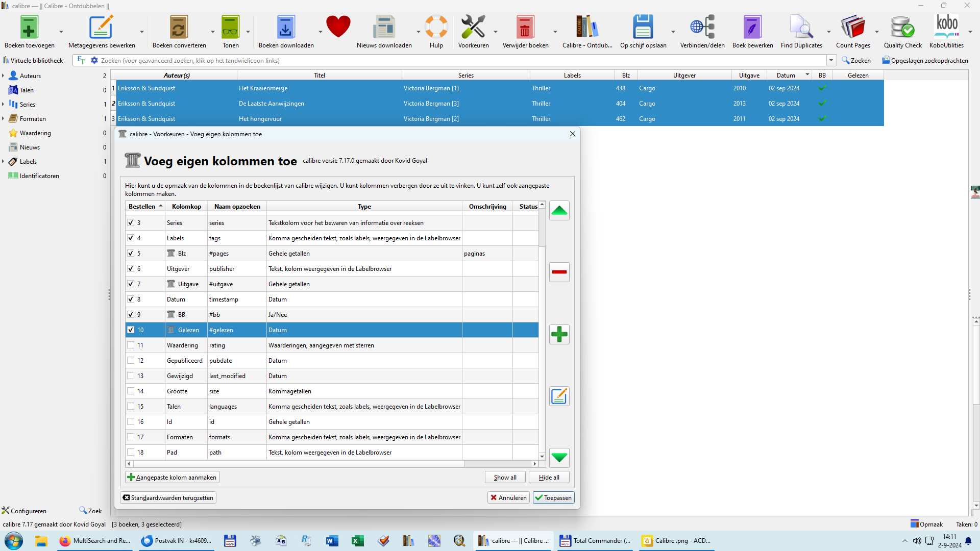Enable the Waardering column checkbox
Image resolution: width=980 pixels, height=551 pixels.
click(131, 345)
